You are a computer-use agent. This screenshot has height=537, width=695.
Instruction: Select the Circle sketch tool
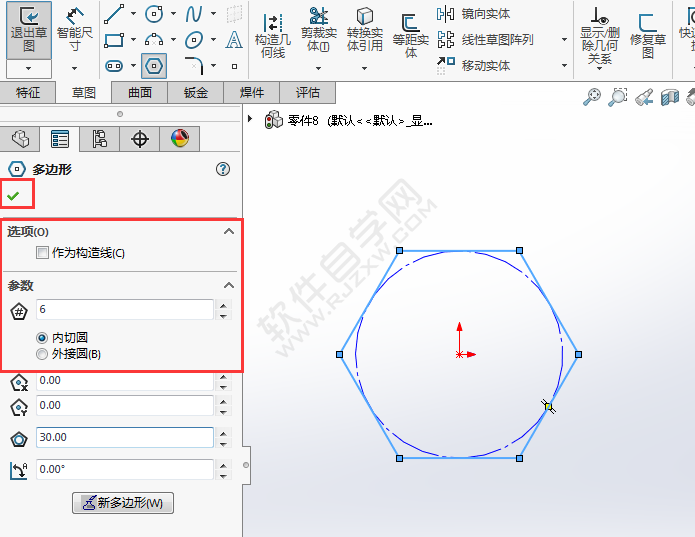pyautogui.click(x=154, y=14)
